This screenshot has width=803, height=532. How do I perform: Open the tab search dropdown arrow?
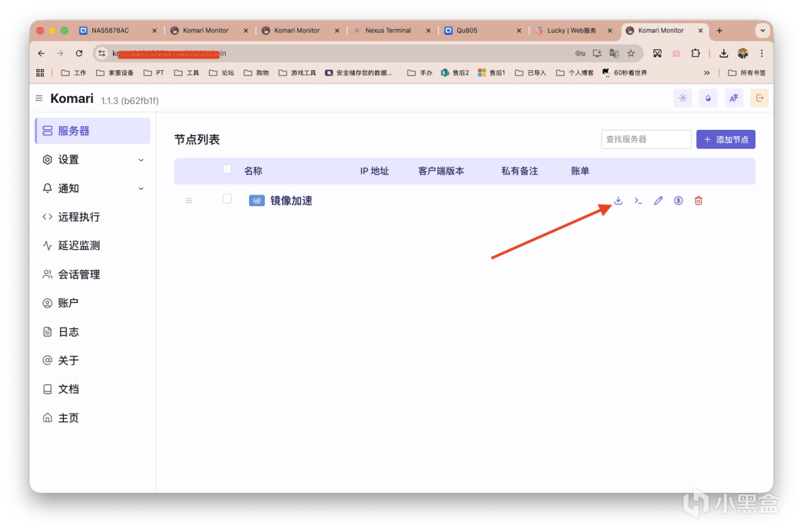tap(763, 30)
